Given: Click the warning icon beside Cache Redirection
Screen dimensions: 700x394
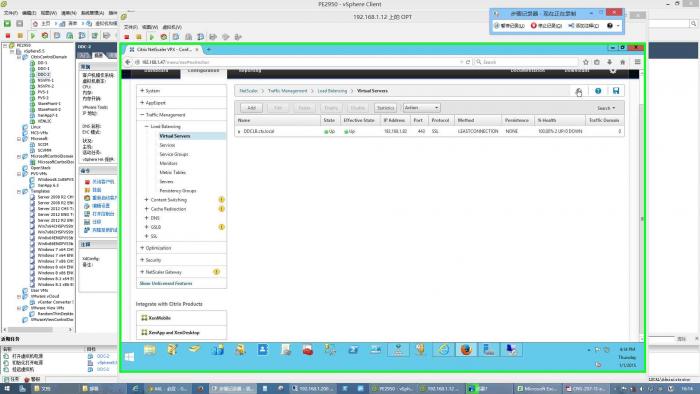Looking at the screenshot, I should click(221, 209).
